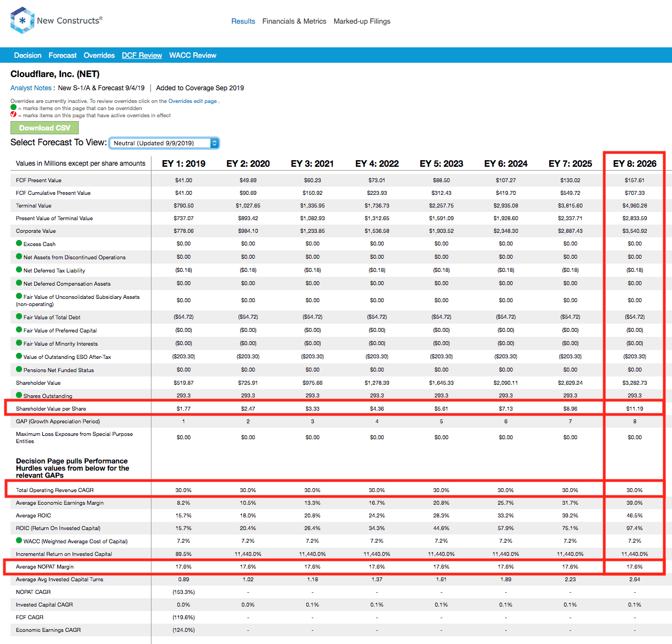Click green dot beside Net Deferred Tax Liability
This screenshot has width=672, height=644.
tap(19, 270)
